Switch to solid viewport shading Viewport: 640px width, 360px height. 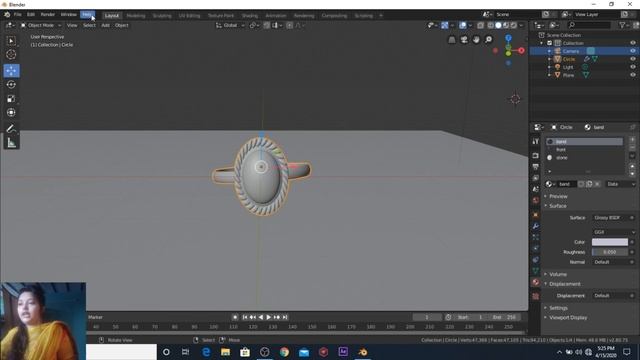click(498, 25)
